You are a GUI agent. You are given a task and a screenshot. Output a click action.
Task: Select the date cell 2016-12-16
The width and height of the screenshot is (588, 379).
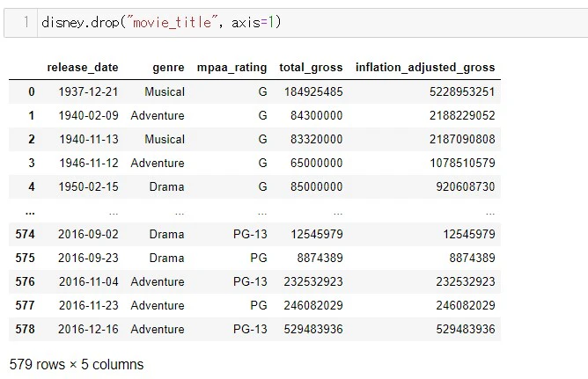click(88, 329)
